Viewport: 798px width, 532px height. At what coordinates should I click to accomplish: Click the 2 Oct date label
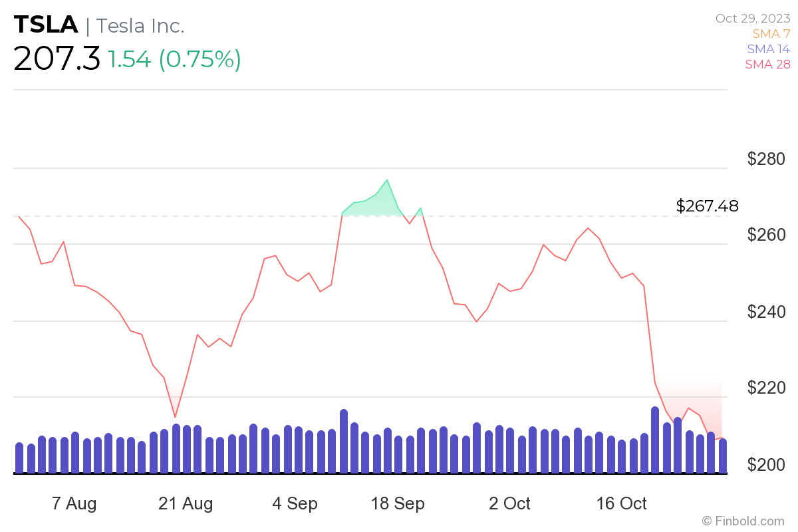point(509,503)
